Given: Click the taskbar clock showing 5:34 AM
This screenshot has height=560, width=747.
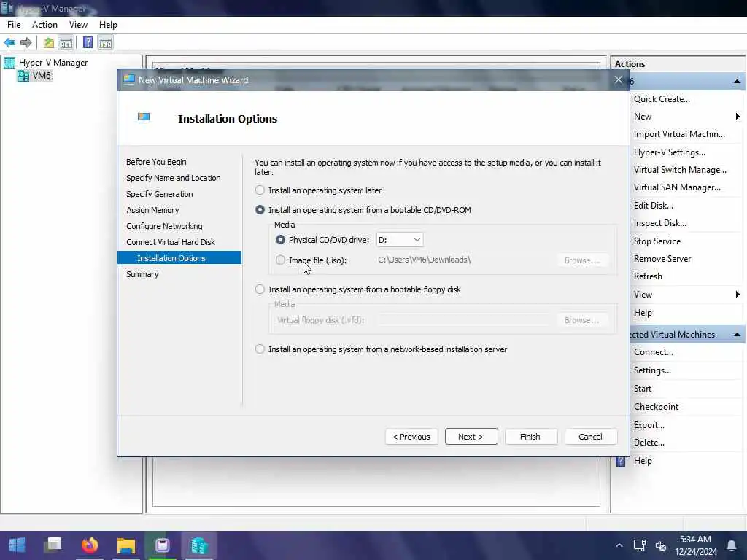Looking at the screenshot, I should pos(695,539).
